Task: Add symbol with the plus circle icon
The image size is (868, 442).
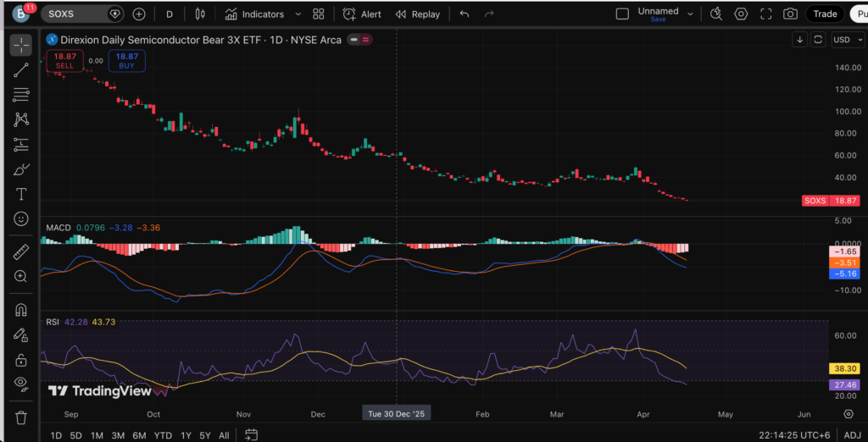Action: 139,14
